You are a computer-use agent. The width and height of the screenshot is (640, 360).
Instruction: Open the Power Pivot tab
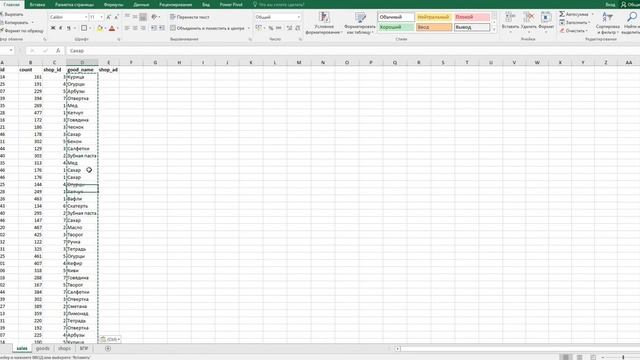(231, 4)
